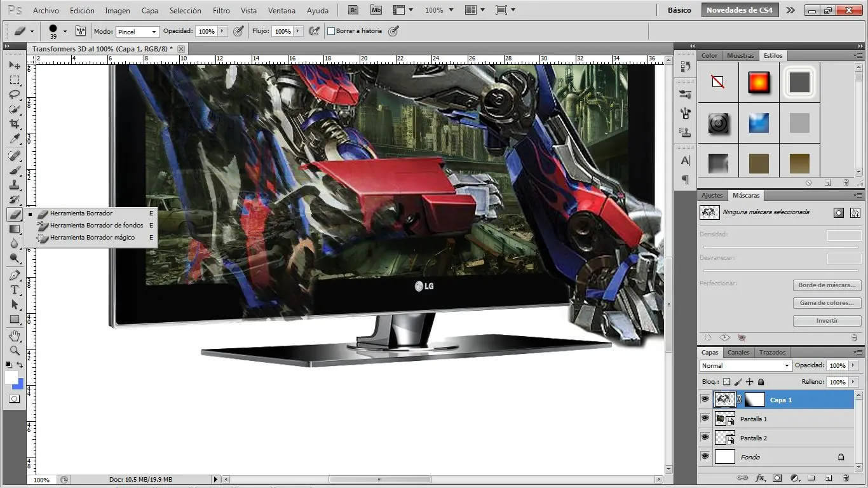Select the Rectangular Marquee tool
The height and width of the screenshot is (488, 868).
[15, 80]
